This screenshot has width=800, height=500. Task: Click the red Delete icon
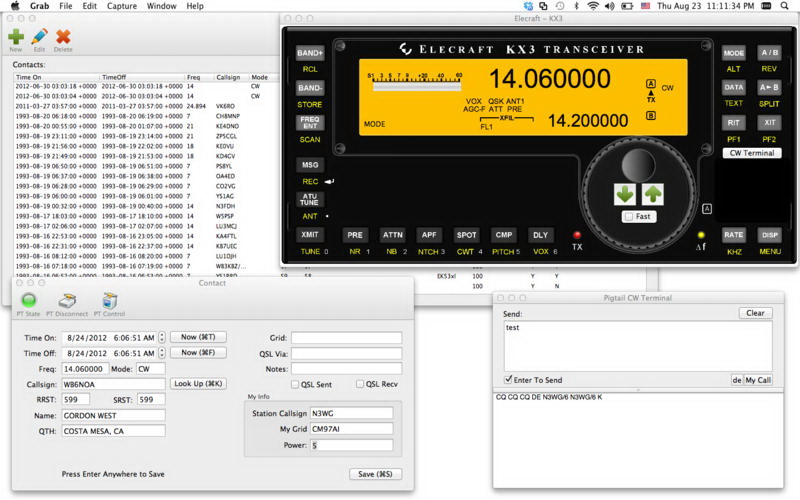click(x=63, y=36)
